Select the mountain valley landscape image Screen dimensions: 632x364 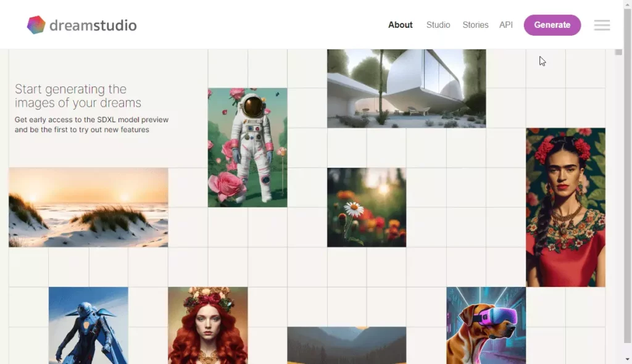tap(347, 345)
